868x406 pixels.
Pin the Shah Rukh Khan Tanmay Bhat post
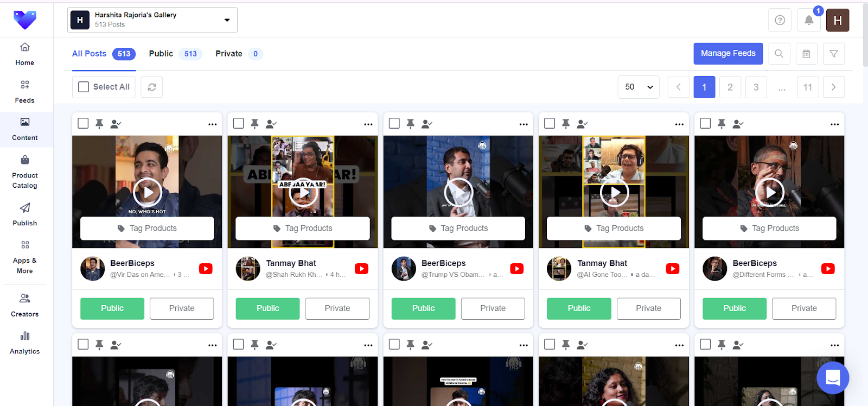click(254, 124)
